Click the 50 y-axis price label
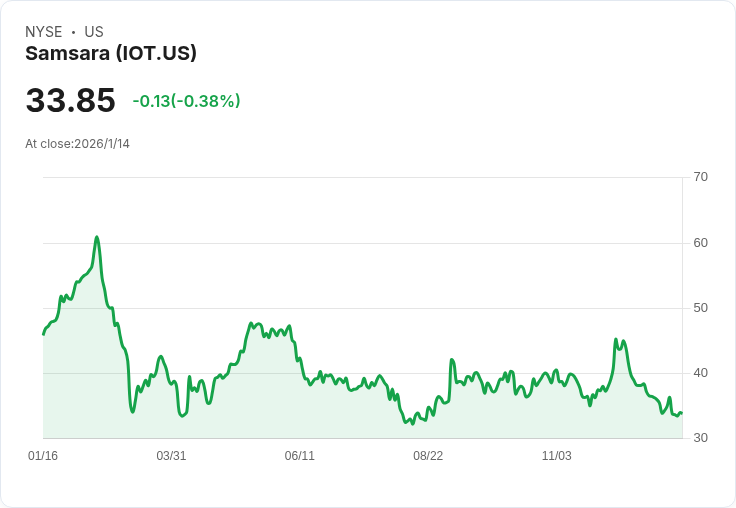736x508 pixels. click(x=700, y=308)
